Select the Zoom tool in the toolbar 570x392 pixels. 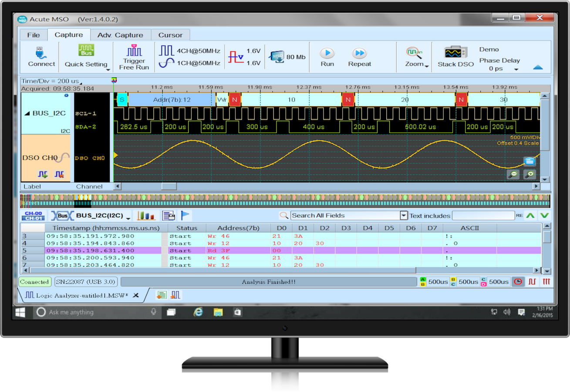coord(415,57)
